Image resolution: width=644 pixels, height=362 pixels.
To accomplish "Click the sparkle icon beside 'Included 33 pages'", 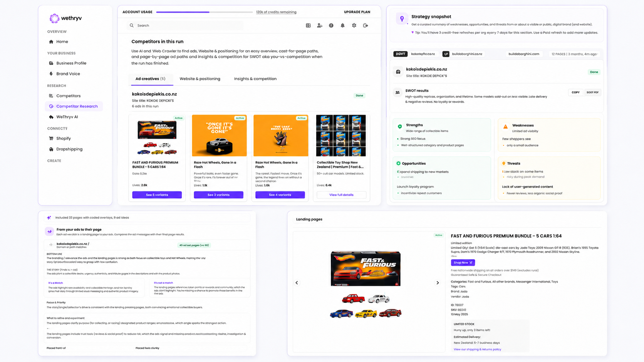I will (49, 218).
